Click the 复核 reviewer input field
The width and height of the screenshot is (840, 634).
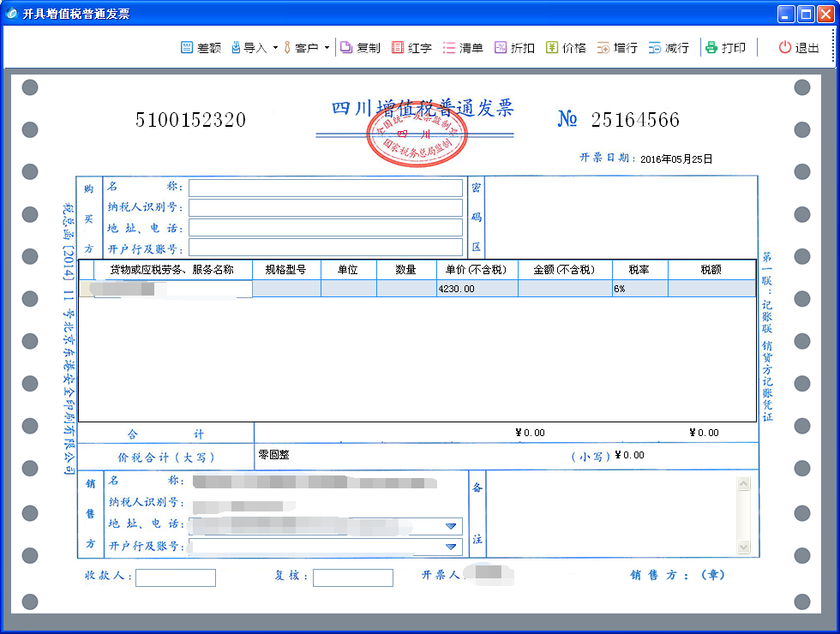click(353, 577)
